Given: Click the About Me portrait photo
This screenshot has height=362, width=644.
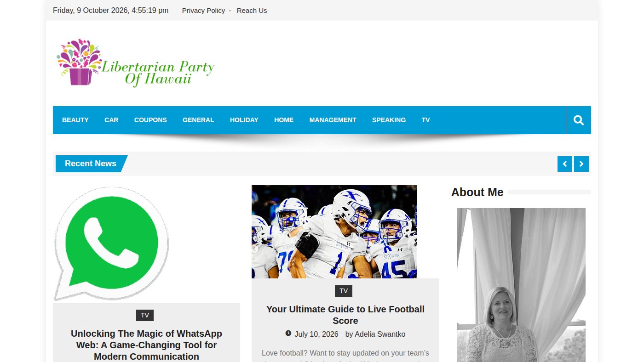Looking at the screenshot, I should [x=521, y=285].
